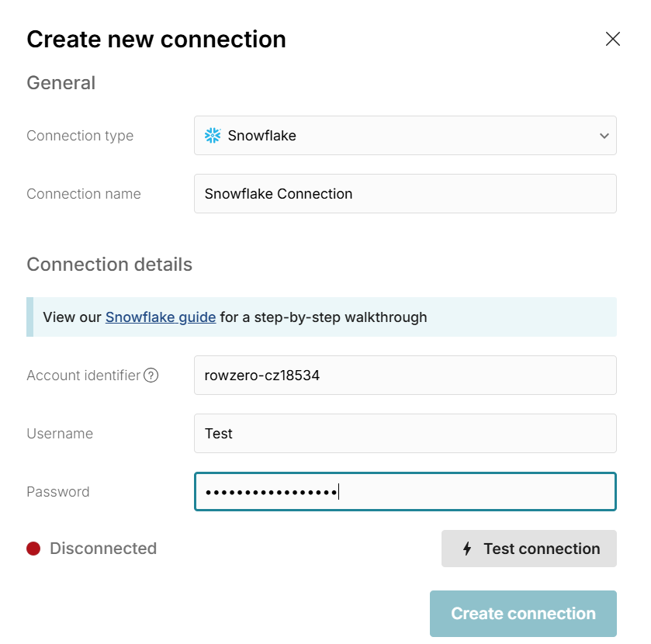Focus the Password input box
Image resolution: width=651 pixels, height=644 pixels.
[x=405, y=492]
